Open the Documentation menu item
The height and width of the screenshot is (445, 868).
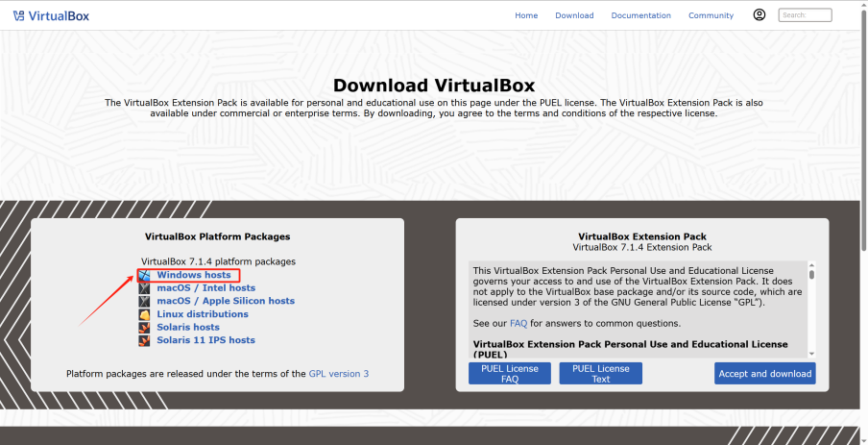[x=640, y=15]
